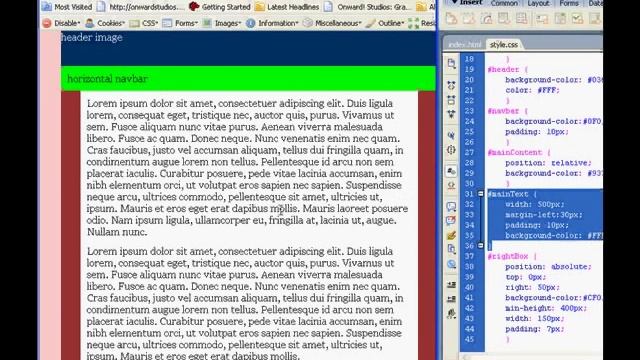
Task: Click the 'position: absolute;' code line
Action: [x=548, y=267]
